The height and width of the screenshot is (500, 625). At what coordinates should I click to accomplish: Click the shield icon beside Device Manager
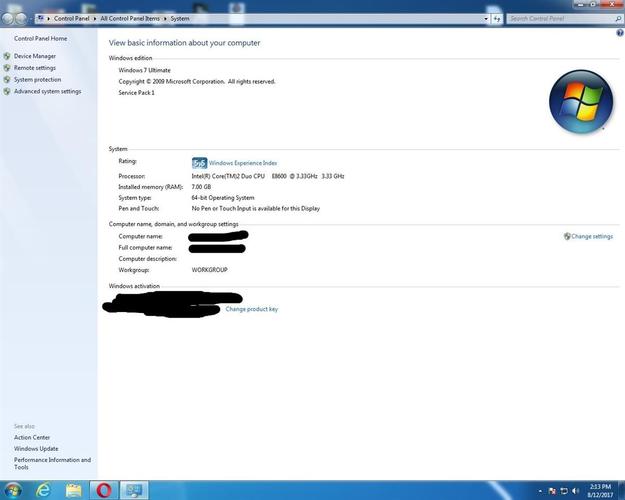(x=7, y=56)
